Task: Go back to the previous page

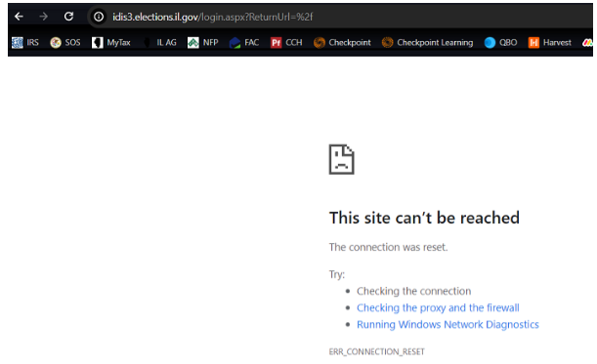Action: (x=19, y=17)
